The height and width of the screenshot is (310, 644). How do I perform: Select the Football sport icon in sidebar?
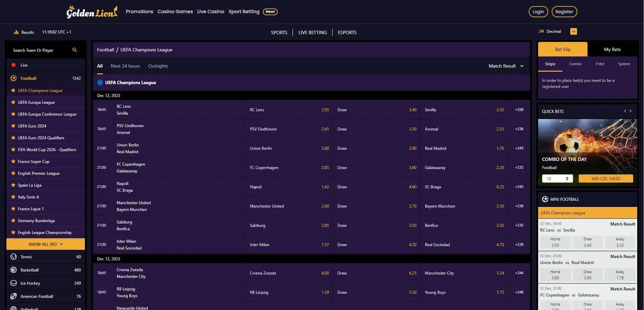(14, 78)
